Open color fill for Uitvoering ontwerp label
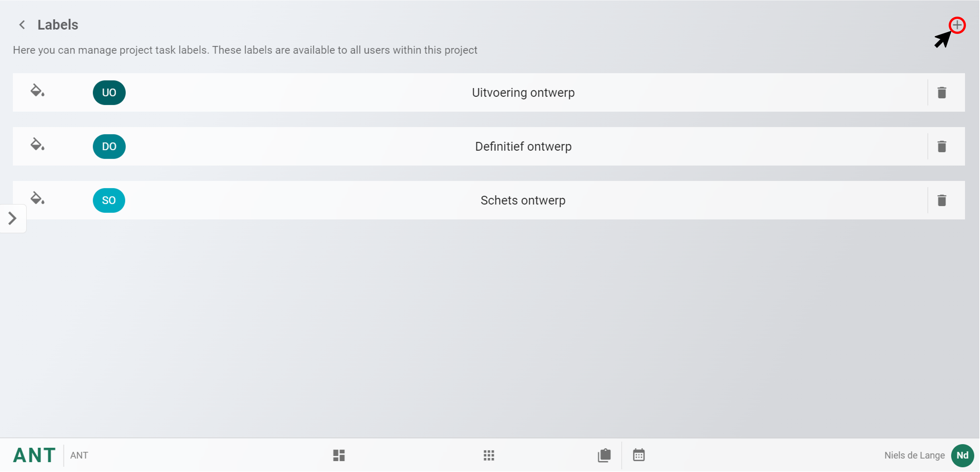 tap(37, 91)
